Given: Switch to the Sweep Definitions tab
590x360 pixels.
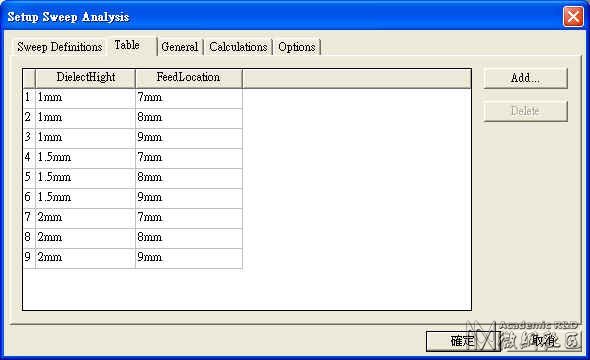Looking at the screenshot, I should (x=59, y=47).
